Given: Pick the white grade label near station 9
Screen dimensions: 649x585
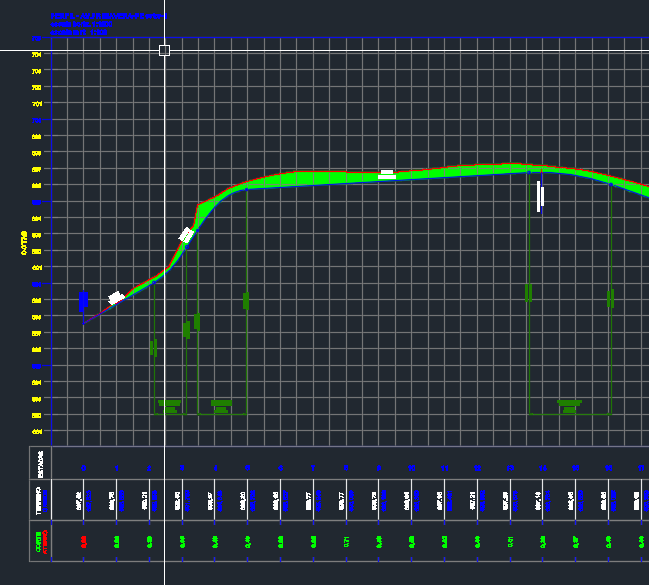Looking at the screenshot, I should [x=387, y=174].
